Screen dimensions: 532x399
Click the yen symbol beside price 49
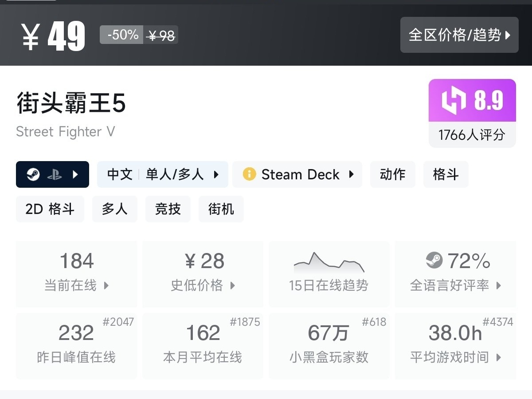click(x=30, y=37)
